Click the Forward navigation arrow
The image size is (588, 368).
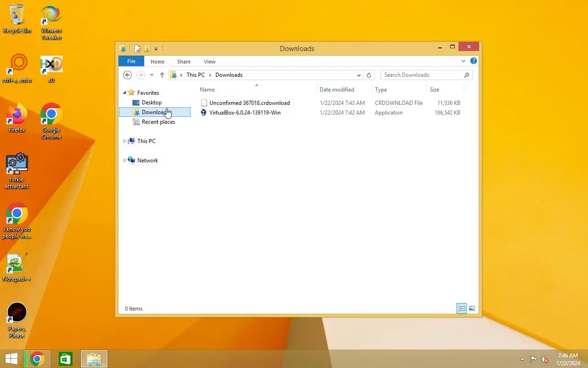[141, 75]
